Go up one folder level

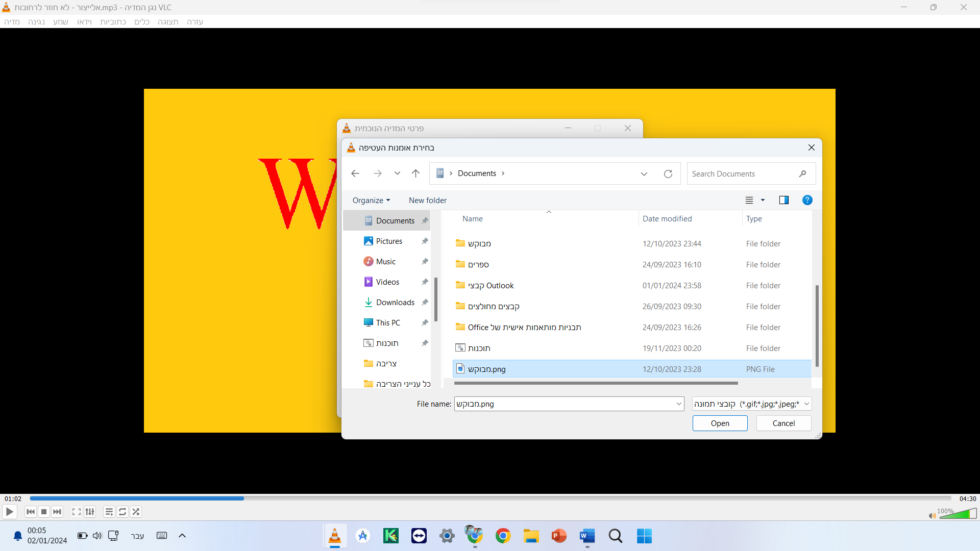pyautogui.click(x=416, y=173)
